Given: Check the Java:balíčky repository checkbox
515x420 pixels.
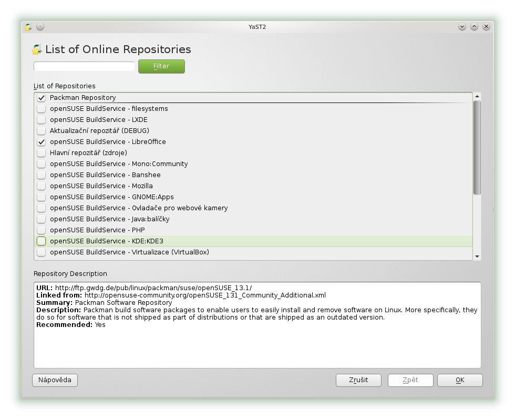Looking at the screenshot, I should [x=42, y=219].
